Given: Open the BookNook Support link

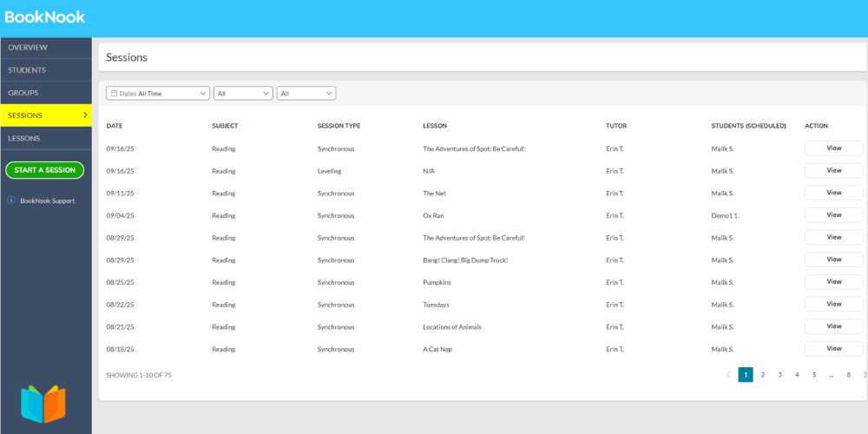Looking at the screenshot, I should point(48,201).
